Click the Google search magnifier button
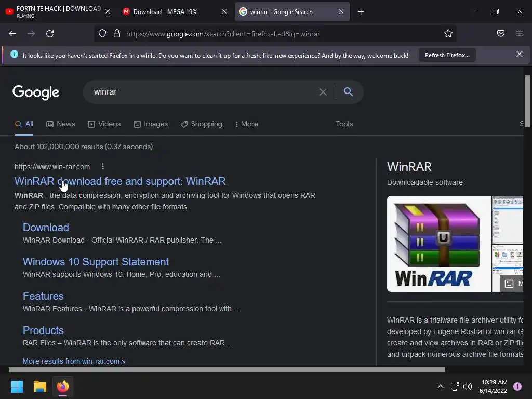This screenshot has width=532, height=399. coord(348,91)
